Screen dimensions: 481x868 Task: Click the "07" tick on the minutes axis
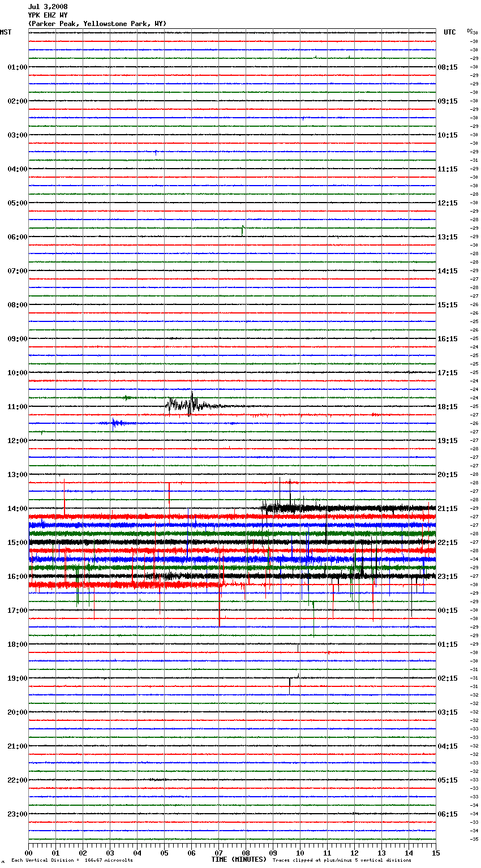tap(218, 853)
